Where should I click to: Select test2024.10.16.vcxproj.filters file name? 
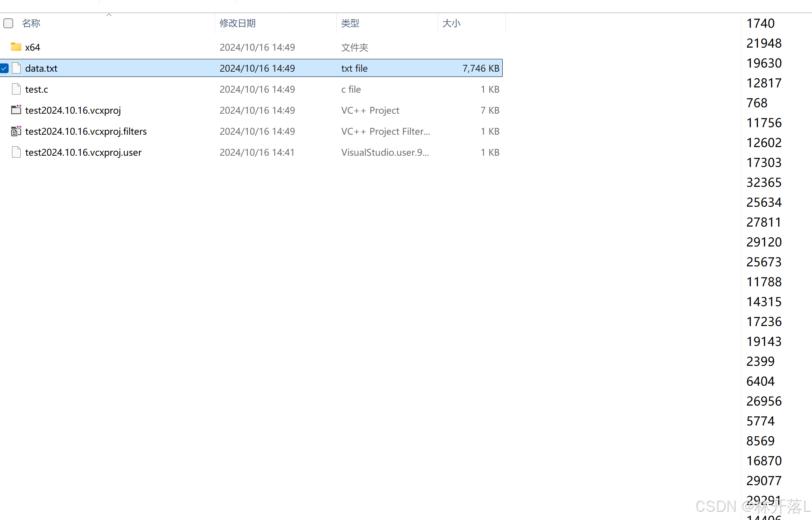(x=86, y=131)
